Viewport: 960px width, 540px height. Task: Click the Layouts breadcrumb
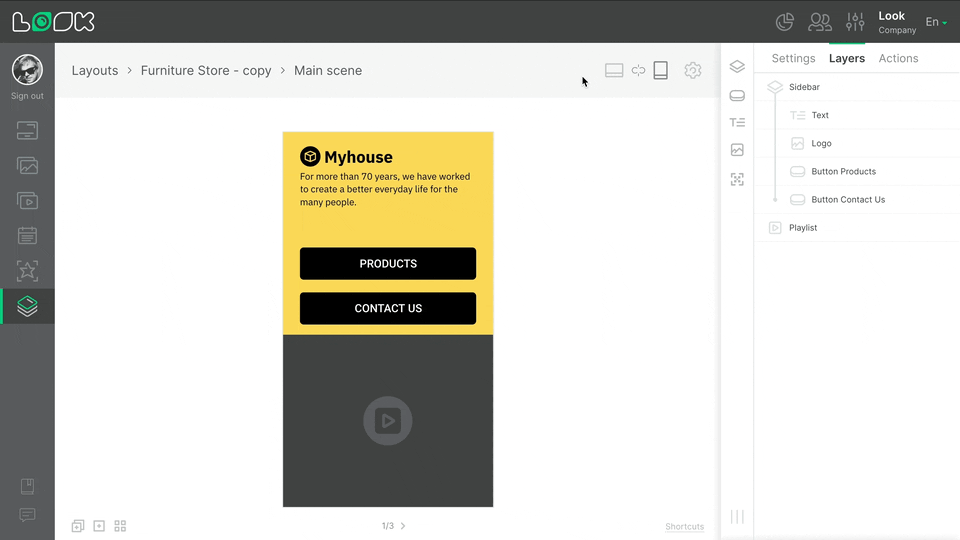point(95,71)
